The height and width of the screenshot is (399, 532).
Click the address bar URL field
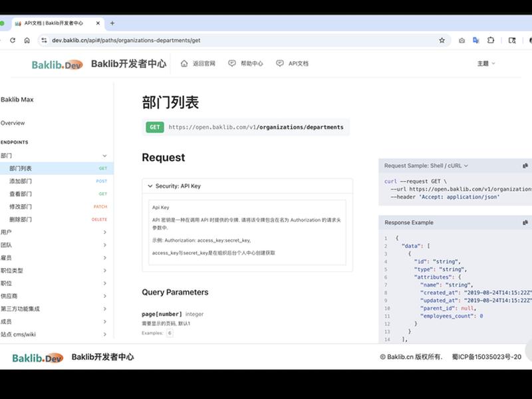(244, 41)
